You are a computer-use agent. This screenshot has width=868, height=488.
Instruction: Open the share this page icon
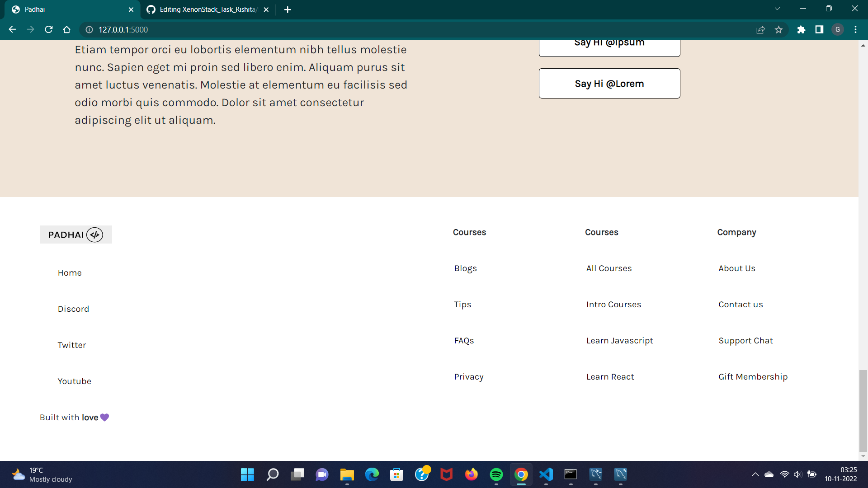(761, 29)
